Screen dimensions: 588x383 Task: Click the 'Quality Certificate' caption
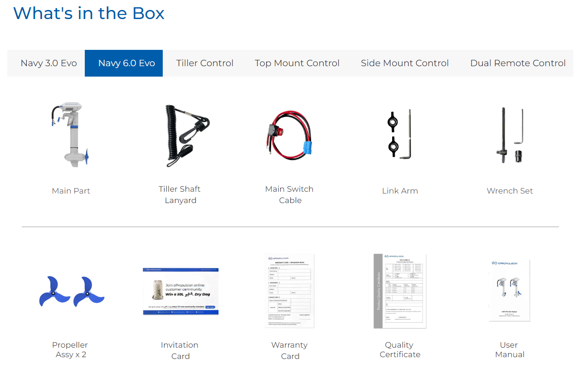coord(400,349)
